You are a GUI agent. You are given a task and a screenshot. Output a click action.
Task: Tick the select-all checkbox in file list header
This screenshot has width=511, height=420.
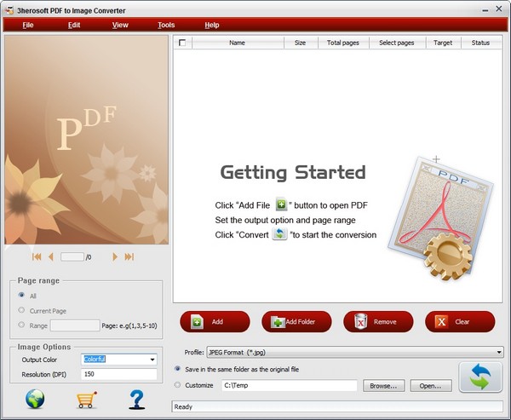182,43
